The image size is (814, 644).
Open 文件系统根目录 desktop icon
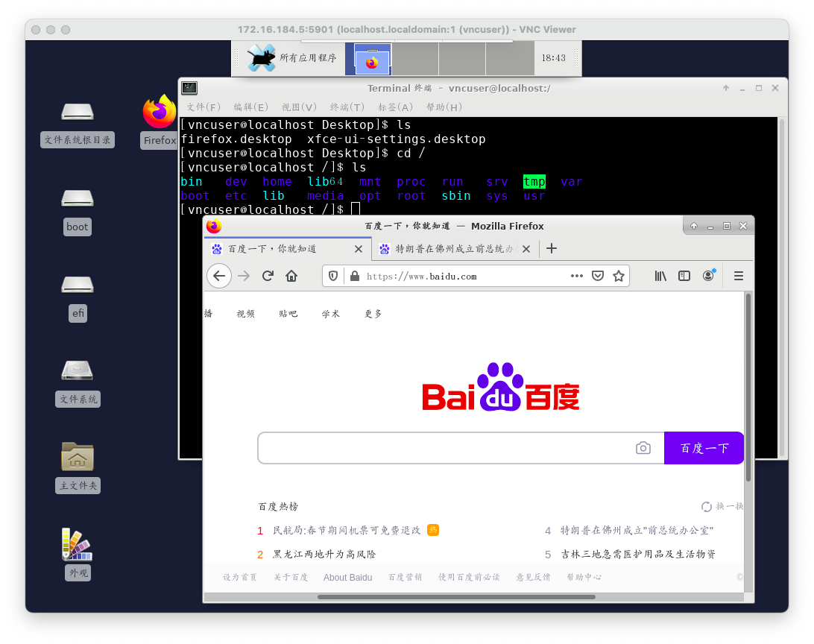[78, 111]
